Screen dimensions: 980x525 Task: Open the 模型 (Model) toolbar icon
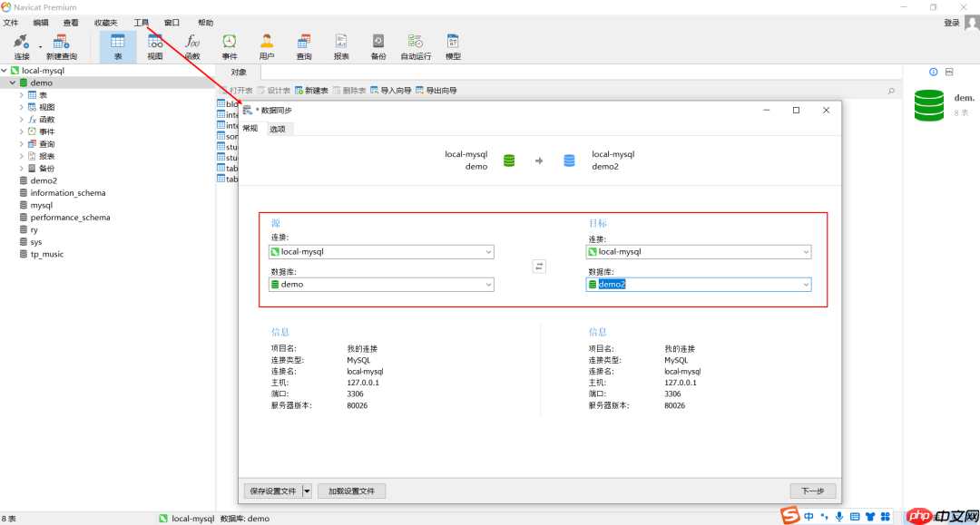(453, 46)
